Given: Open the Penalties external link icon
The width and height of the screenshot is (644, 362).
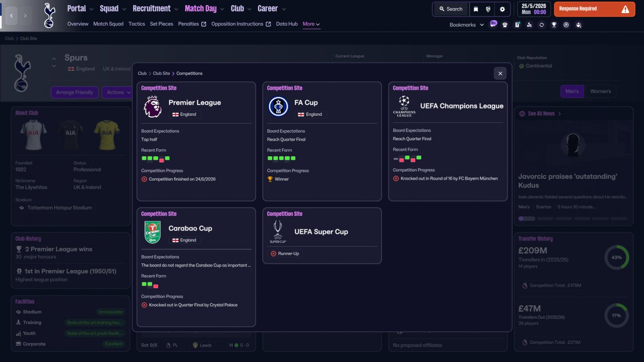Looking at the screenshot, I should coord(203,24).
